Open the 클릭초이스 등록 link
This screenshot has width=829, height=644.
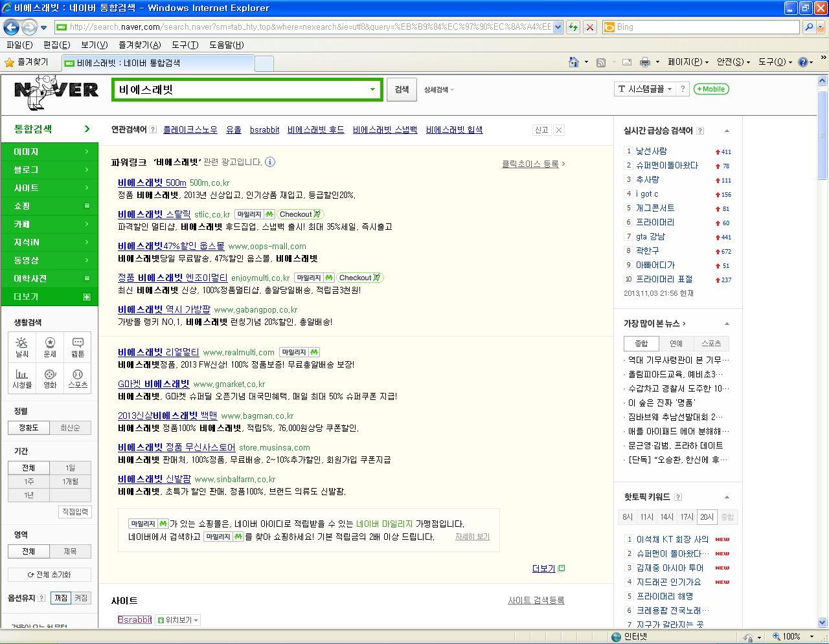pyautogui.click(x=530, y=164)
